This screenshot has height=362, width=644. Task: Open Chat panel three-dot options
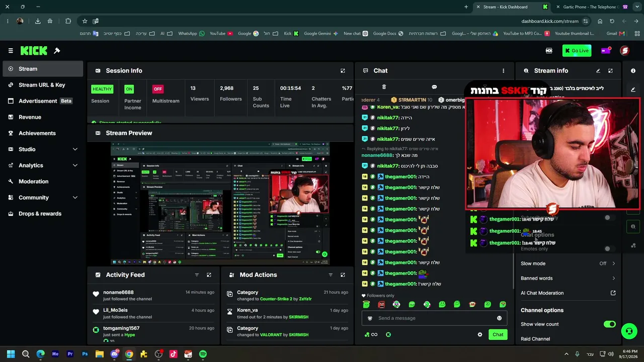[x=503, y=71]
